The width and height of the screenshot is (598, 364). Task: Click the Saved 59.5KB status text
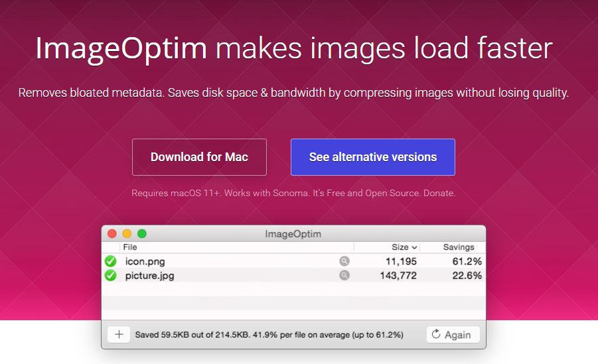269,335
